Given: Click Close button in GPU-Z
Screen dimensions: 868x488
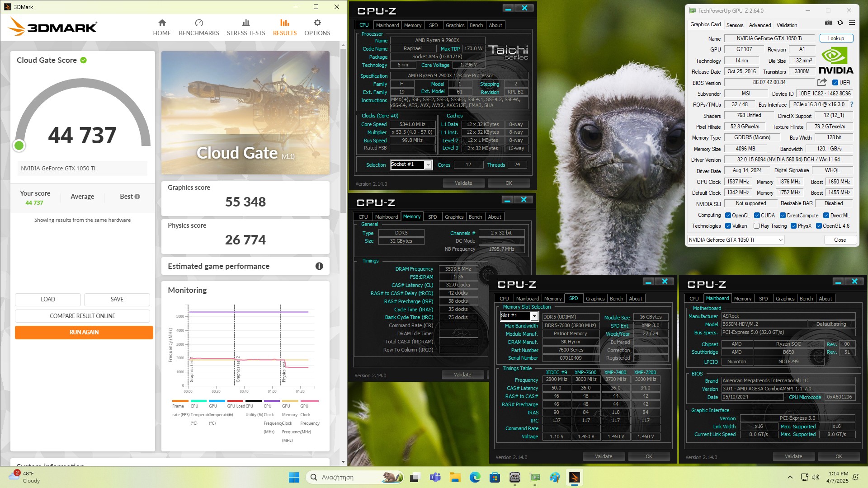Looking at the screenshot, I should (840, 240).
